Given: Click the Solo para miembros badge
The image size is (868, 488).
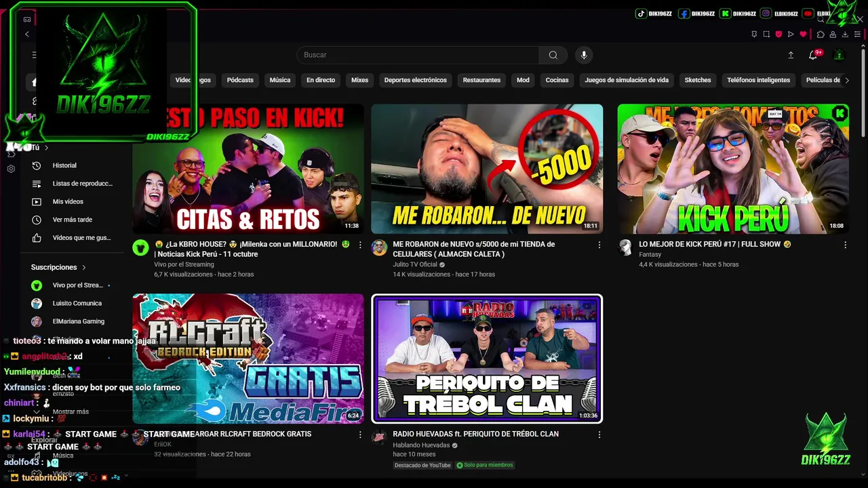Looking at the screenshot, I should [x=485, y=465].
